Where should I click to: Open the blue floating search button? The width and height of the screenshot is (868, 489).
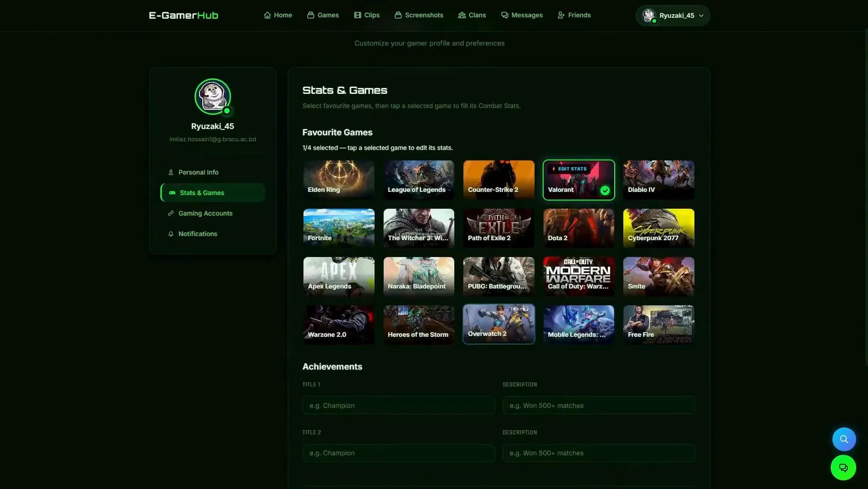click(844, 439)
